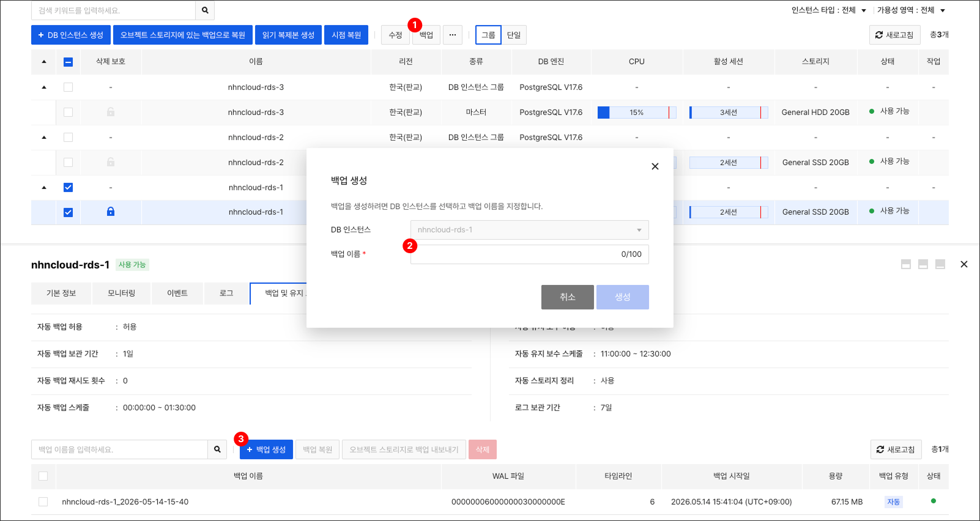
Task: Click the backup name search magnifier icon
Action: click(x=217, y=449)
